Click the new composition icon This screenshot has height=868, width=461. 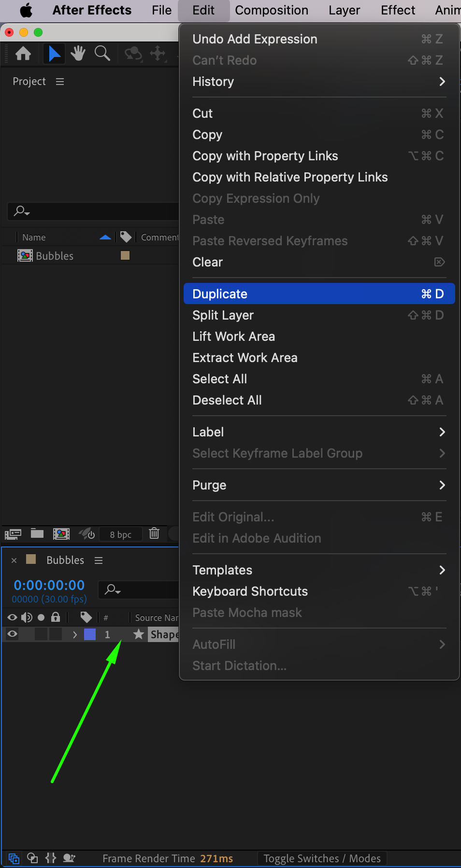click(61, 533)
